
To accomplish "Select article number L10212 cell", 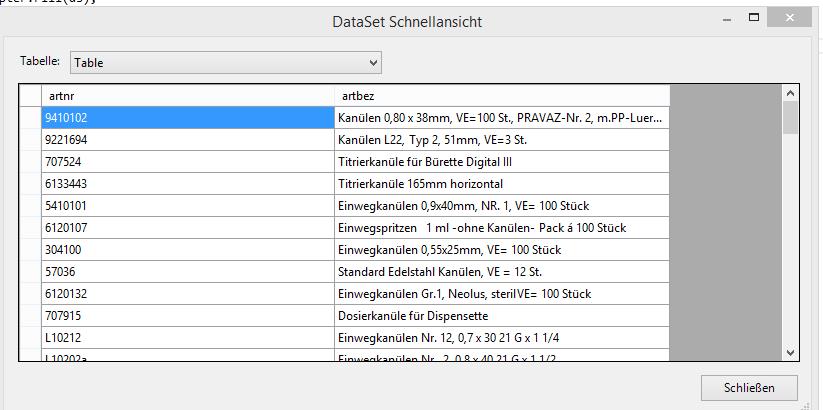I will pos(187,338).
